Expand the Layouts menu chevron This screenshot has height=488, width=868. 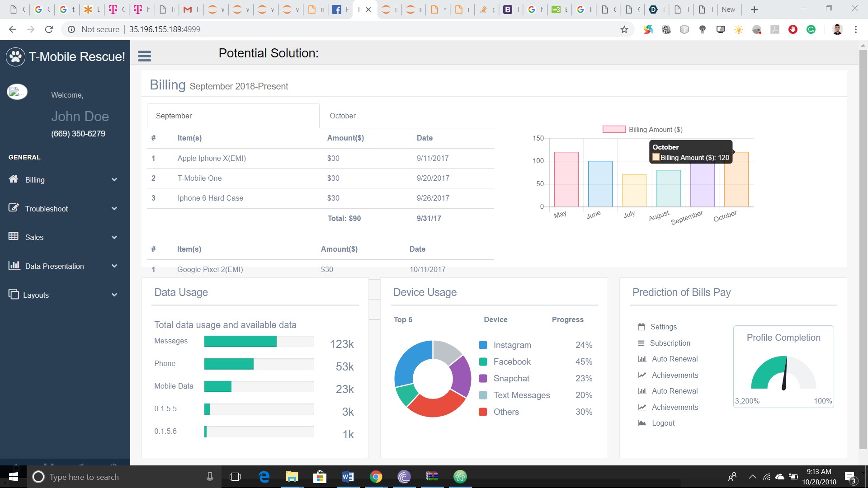(114, 295)
